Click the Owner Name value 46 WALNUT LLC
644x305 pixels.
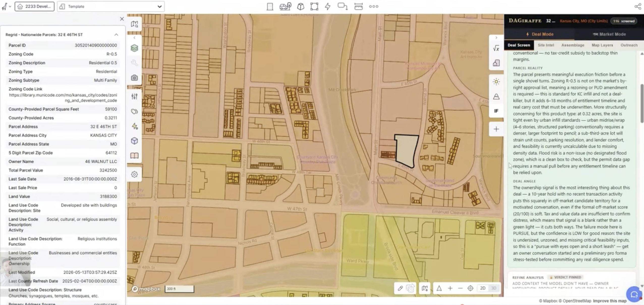(x=101, y=161)
